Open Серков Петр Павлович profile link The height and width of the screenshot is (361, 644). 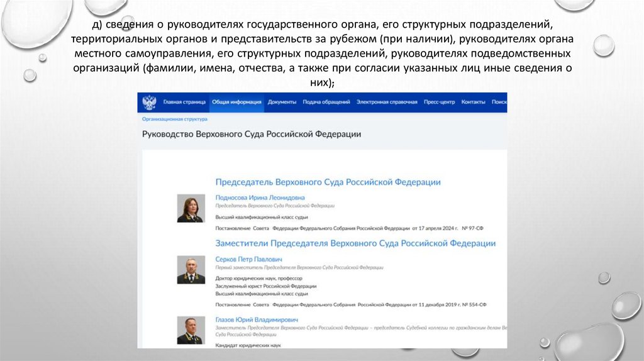248,259
